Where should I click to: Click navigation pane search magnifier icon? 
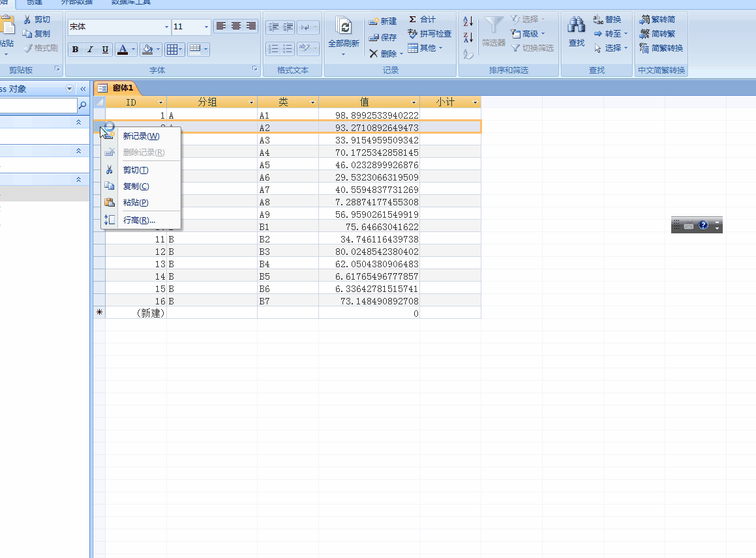[x=82, y=105]
